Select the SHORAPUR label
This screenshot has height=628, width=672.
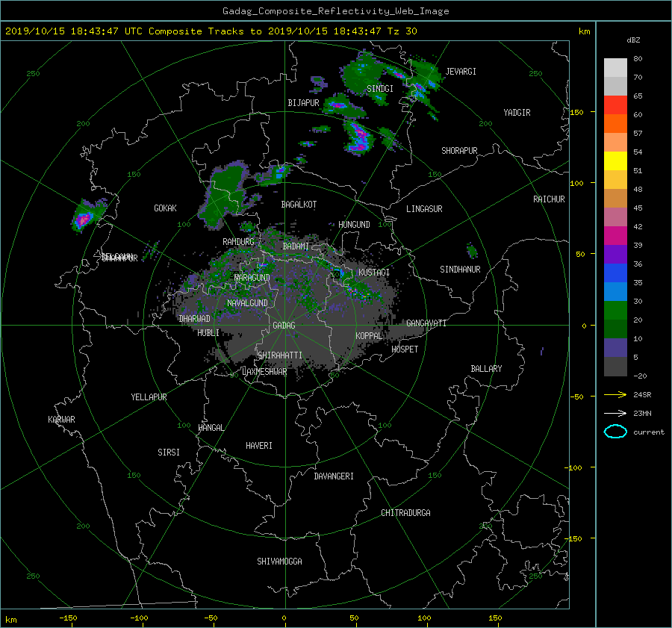459,151
